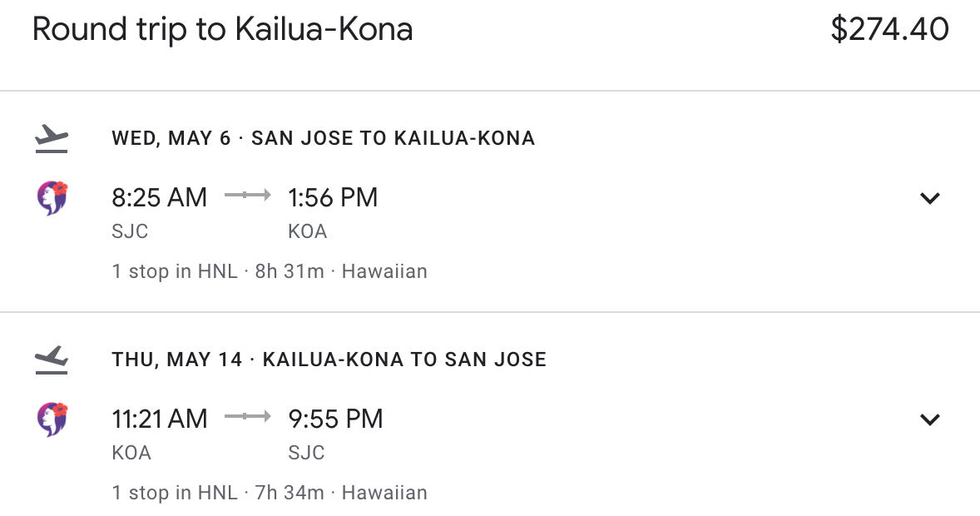
Task: Click the 8:25 AM departure time
Action: [x=160, y=198]
